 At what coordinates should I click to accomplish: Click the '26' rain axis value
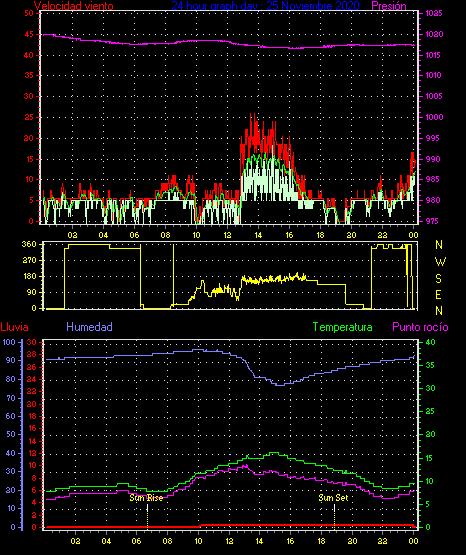point(32,367)
